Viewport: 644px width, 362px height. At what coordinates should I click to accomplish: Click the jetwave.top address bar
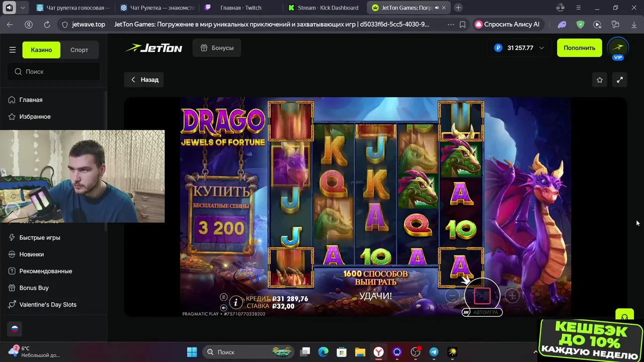(89, 24)
